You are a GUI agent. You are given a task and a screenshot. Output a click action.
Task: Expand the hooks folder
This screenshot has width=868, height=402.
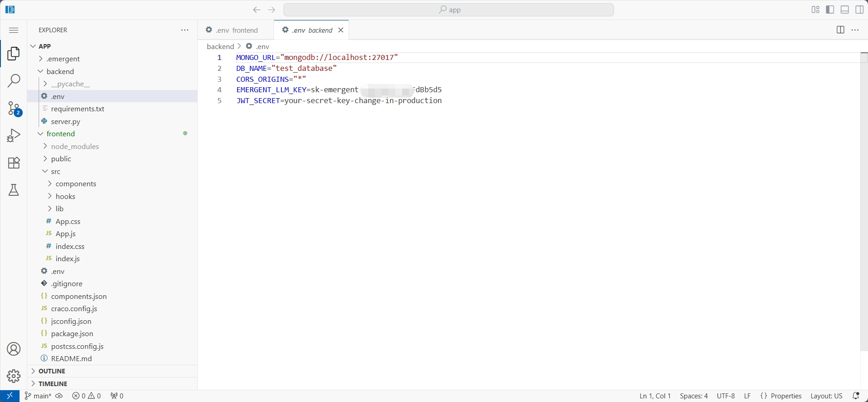click(x=112, y=196)
